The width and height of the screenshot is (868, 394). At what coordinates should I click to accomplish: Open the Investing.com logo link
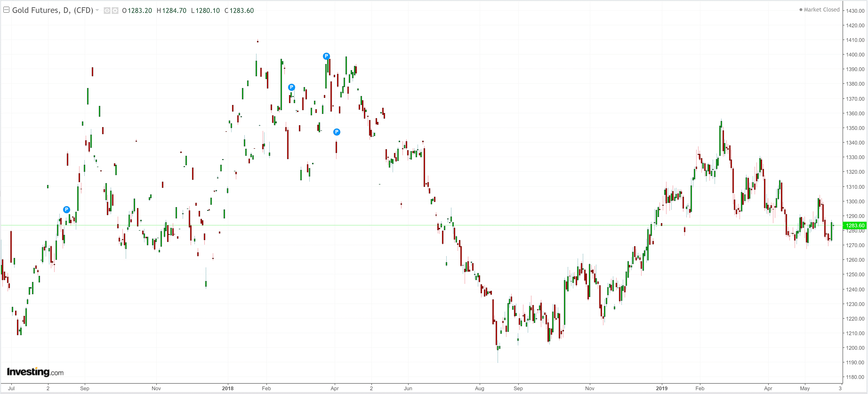point(35,372)
